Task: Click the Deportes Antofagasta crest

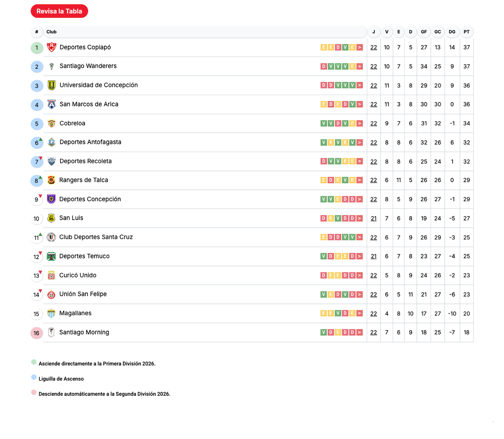Action: 52,142
